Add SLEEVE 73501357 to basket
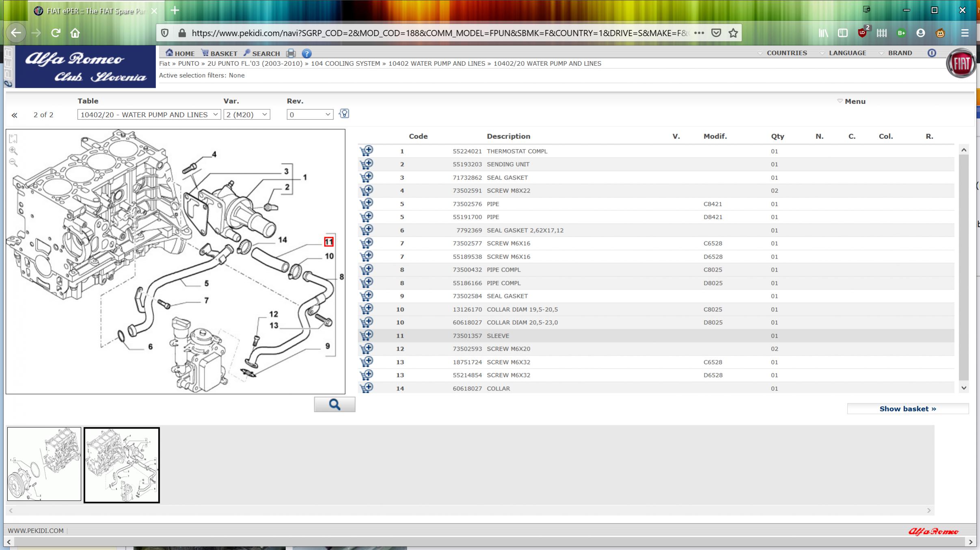This screenshot has width=980, height=550. point(366,336)
